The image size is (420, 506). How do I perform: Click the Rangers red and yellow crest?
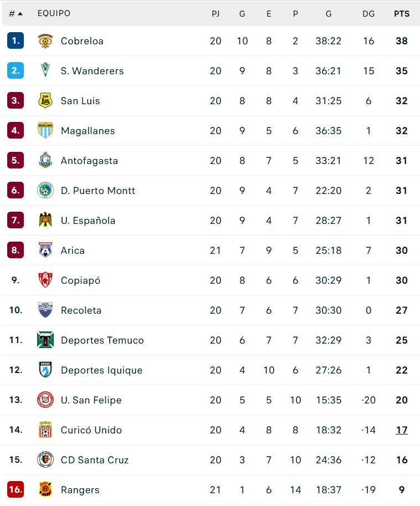(45, 489)
